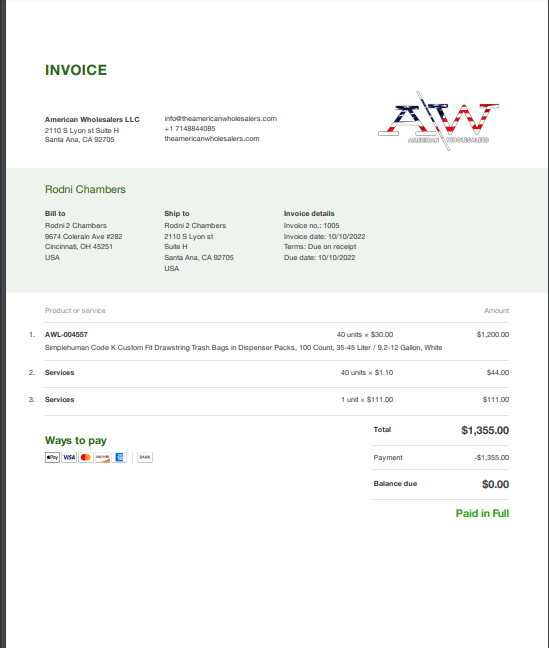Screen dimensions: 549x648
Task: Click the American Wholesalers AW logo
Action: (x=439, y=121)
